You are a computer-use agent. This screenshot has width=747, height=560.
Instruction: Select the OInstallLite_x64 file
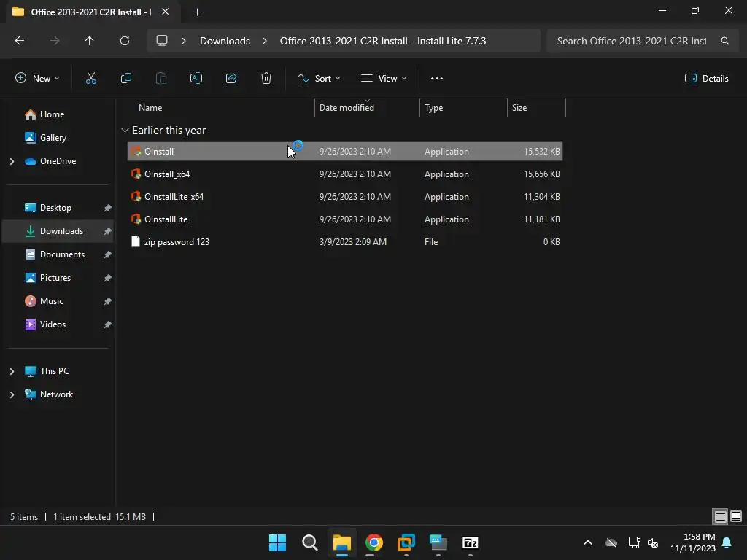345,197
